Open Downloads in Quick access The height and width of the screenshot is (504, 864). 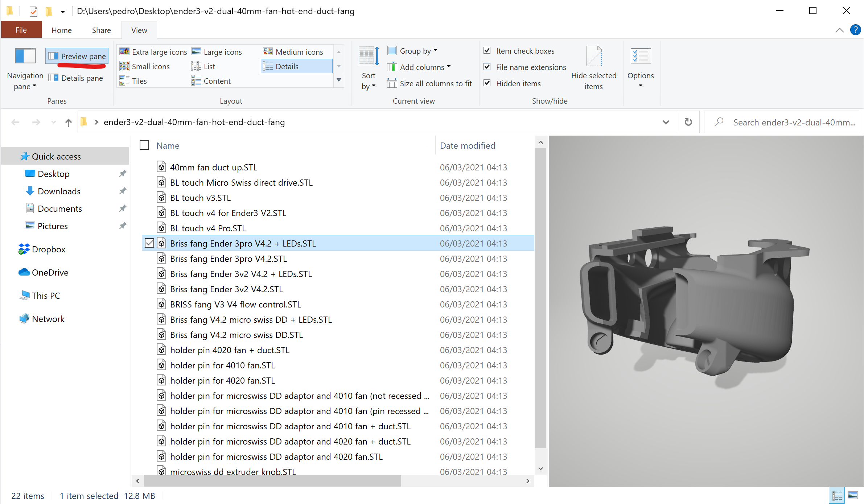tap(59, 191)
